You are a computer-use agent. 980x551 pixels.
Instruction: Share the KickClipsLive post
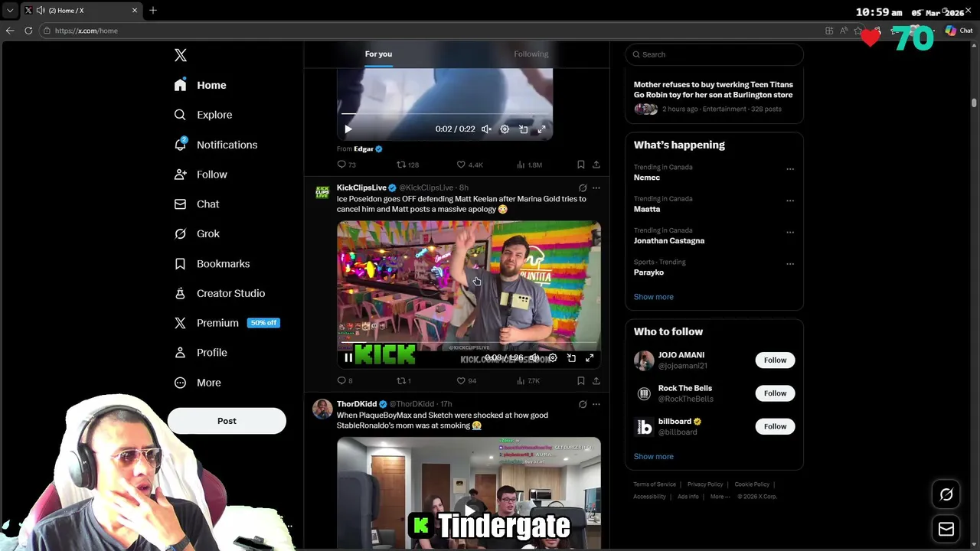click(596, 380)
